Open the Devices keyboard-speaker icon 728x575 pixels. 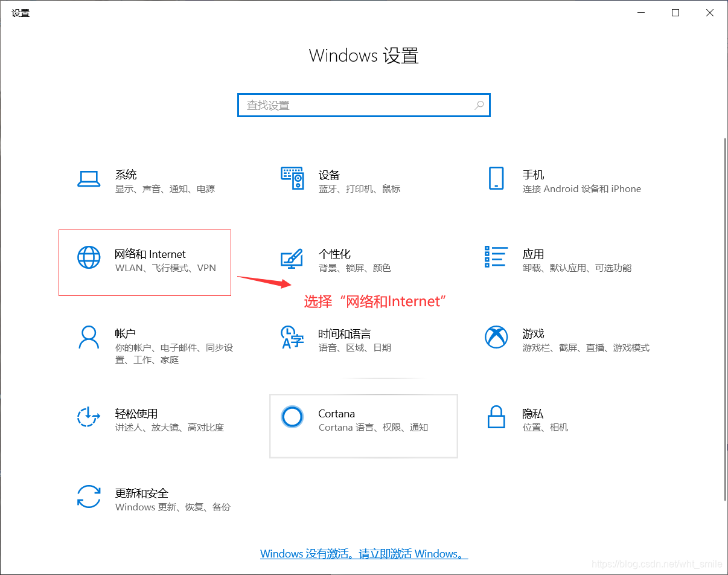click(293, 178)
